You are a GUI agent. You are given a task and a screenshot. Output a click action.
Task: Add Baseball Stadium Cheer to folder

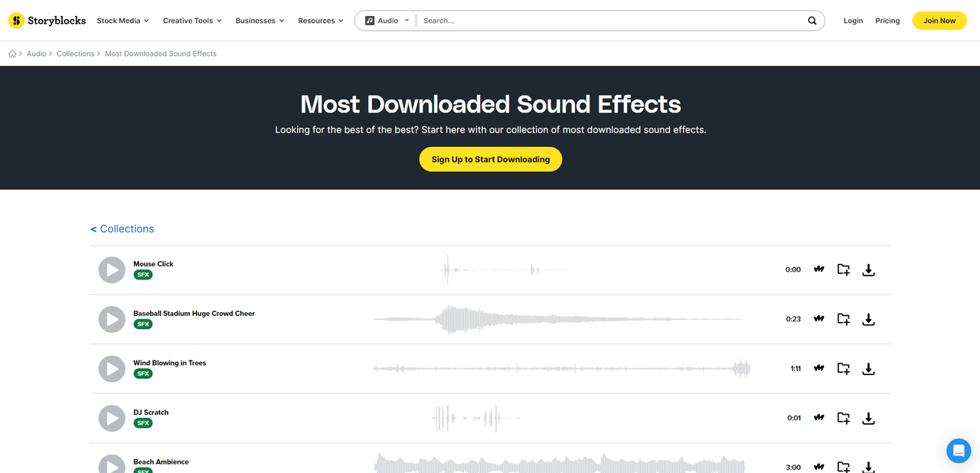click(844, 319)
